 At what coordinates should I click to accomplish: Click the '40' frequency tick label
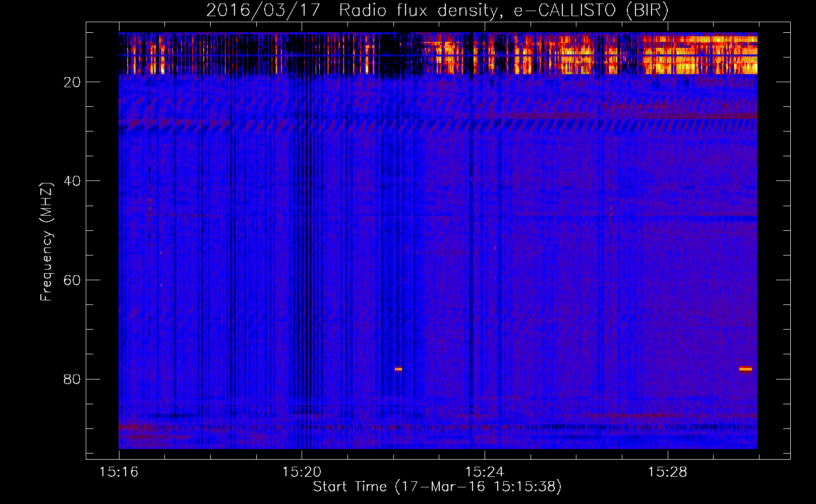click(x=72, y=181)
